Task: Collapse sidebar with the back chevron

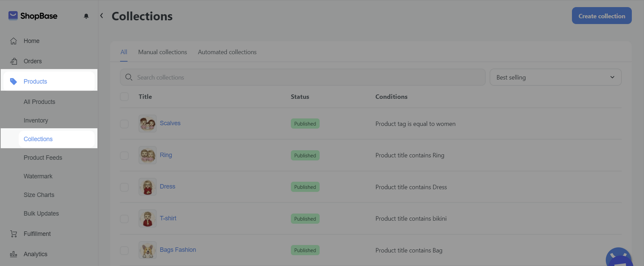Action: [101, 16]
